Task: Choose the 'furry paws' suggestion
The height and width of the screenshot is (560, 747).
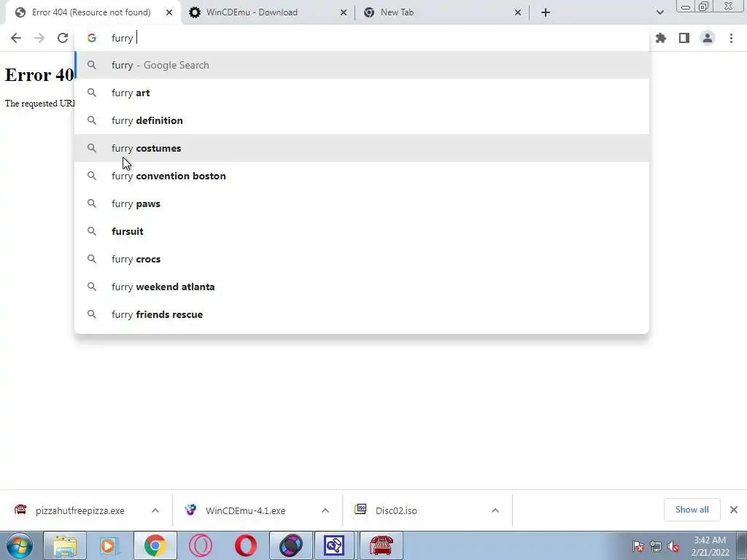Action: 362,203
